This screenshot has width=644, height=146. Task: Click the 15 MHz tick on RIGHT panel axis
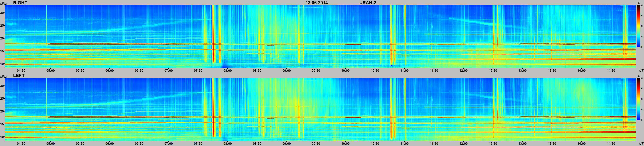tap(2, 51)
